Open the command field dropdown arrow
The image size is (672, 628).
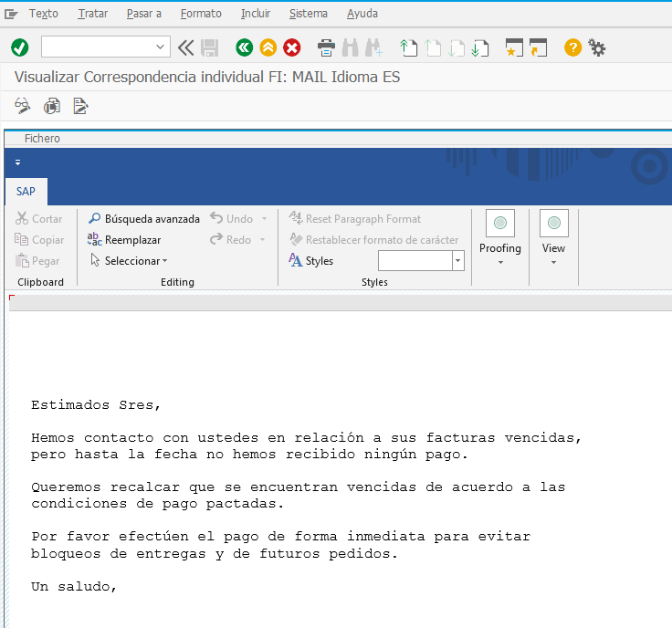pyautogui.click(x=161, y=47)
